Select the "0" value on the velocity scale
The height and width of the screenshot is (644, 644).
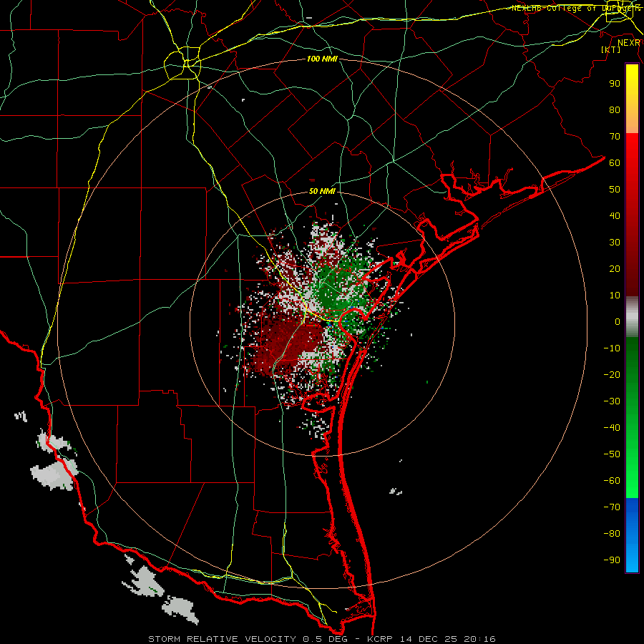coord(618,322)
